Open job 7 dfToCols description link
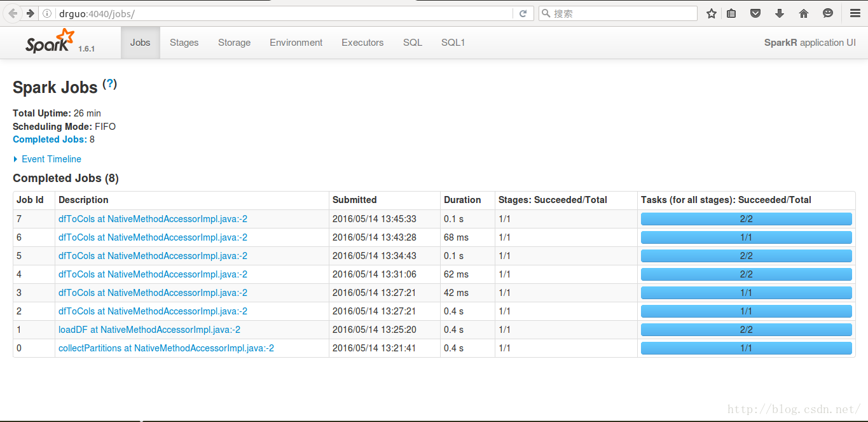The width and height of the screenshot is (868, 422). [153, 219]
